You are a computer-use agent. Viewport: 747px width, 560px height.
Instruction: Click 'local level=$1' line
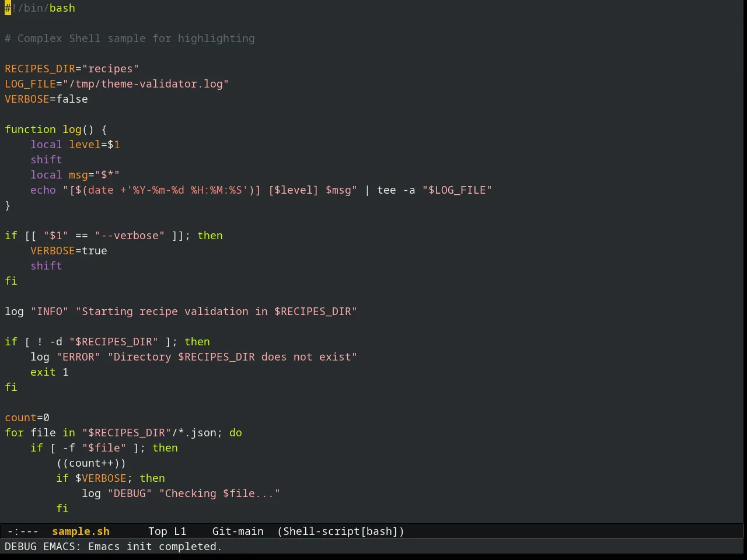[x=75, y=145]
